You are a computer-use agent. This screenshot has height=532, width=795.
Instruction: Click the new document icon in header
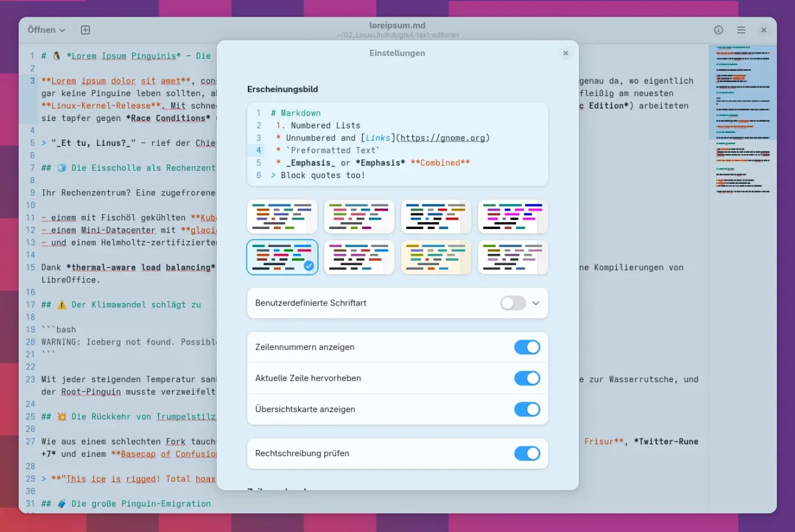[x=86, y=30]
